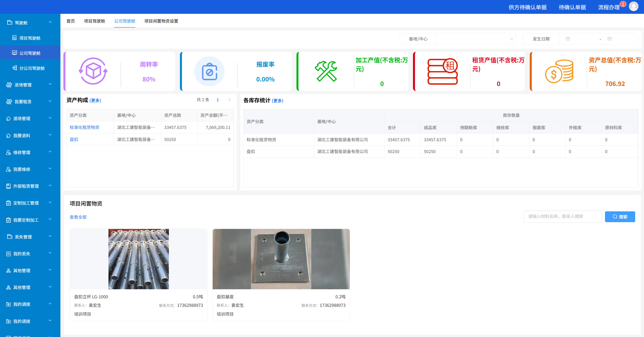The image size is (644, 337).
Task: Expand the 我要维修 sidebar menu
Action: point(50,169)
